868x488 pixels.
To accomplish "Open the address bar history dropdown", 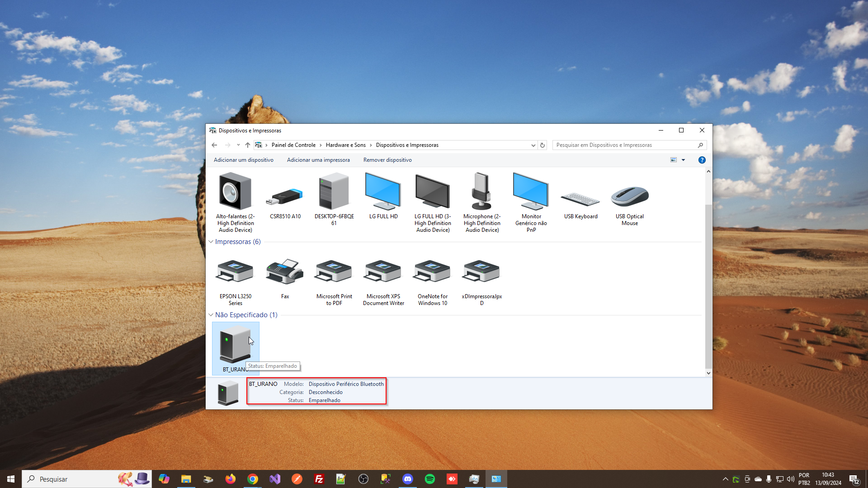I will [533, 145].
